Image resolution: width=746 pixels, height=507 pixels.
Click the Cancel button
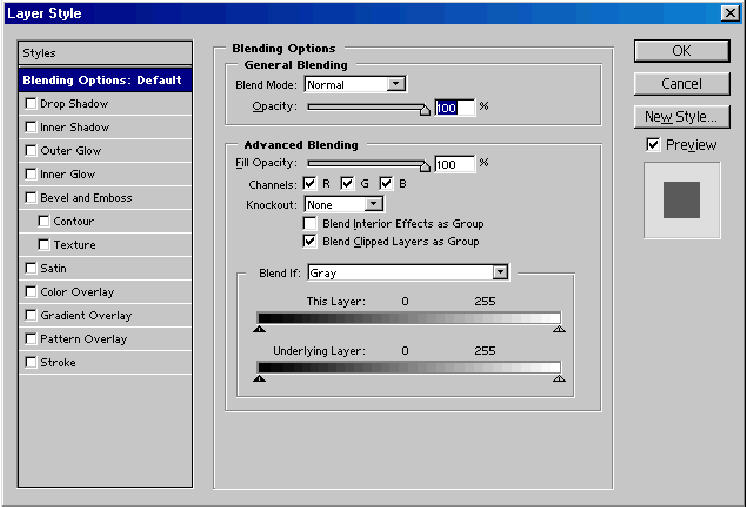(x=682, y=84)
